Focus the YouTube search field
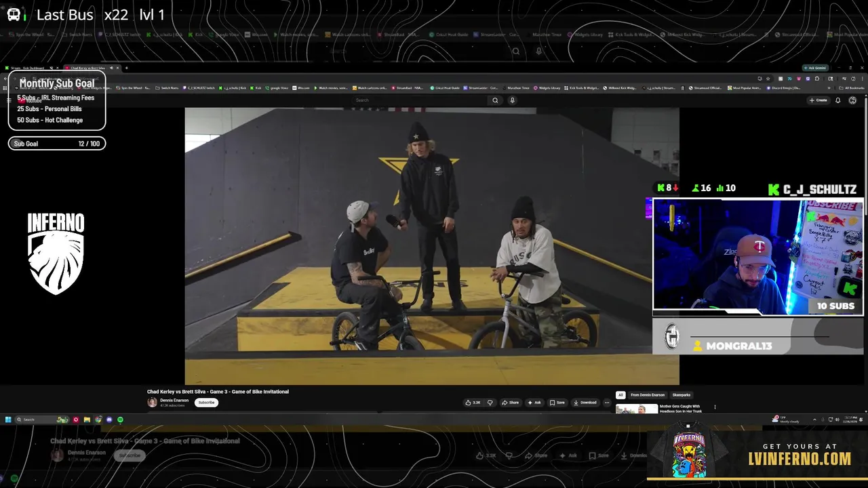Viewport: 868px width, 488px height. click(x=420, y=100)
